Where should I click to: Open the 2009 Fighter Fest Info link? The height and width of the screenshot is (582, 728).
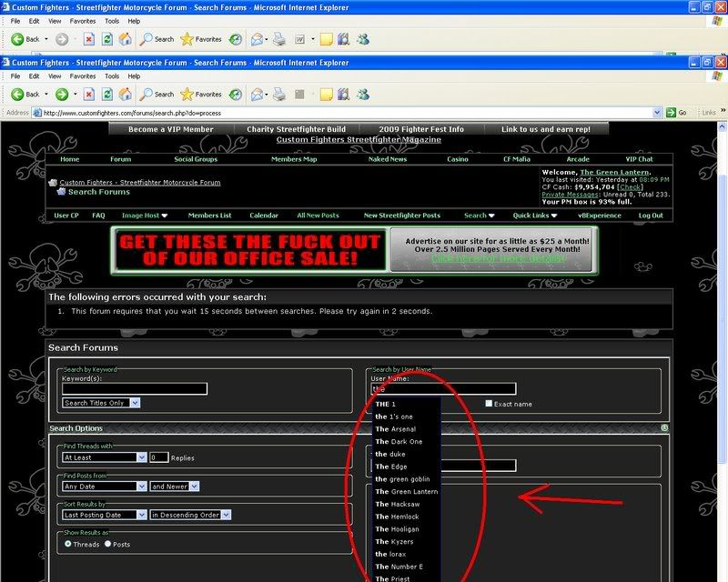[x=421, y=129]
